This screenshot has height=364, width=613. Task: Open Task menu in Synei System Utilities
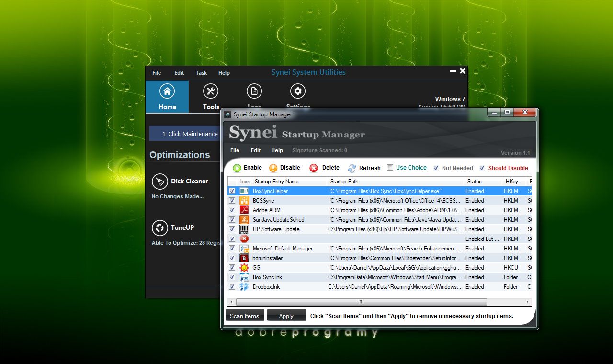coord(201,73)
